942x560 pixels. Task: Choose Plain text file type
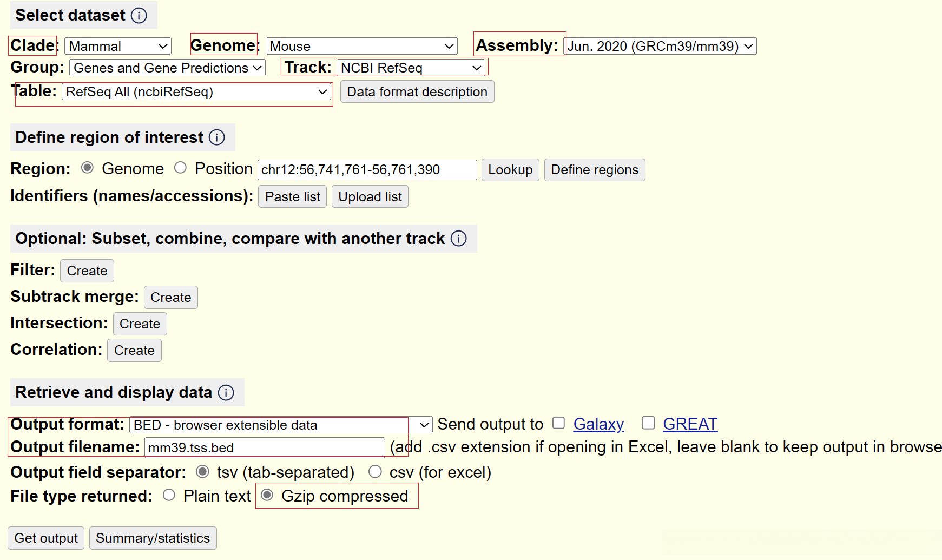169,496
